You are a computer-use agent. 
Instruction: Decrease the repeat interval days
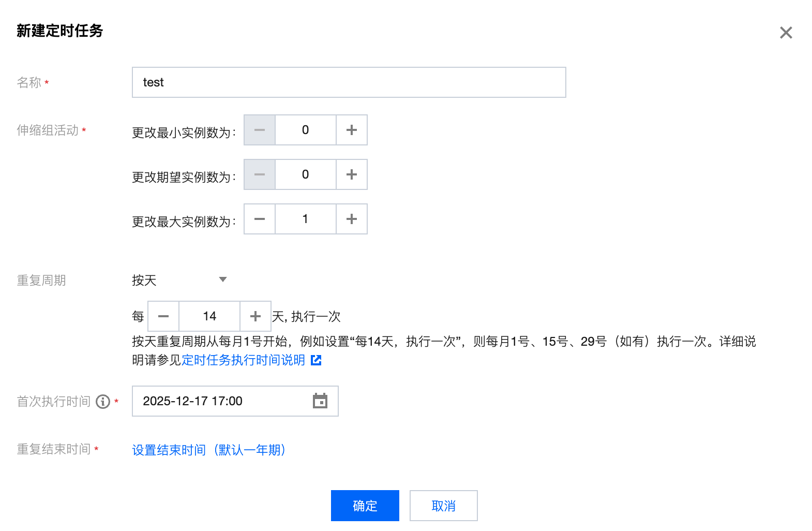click(x=163, y=316)
